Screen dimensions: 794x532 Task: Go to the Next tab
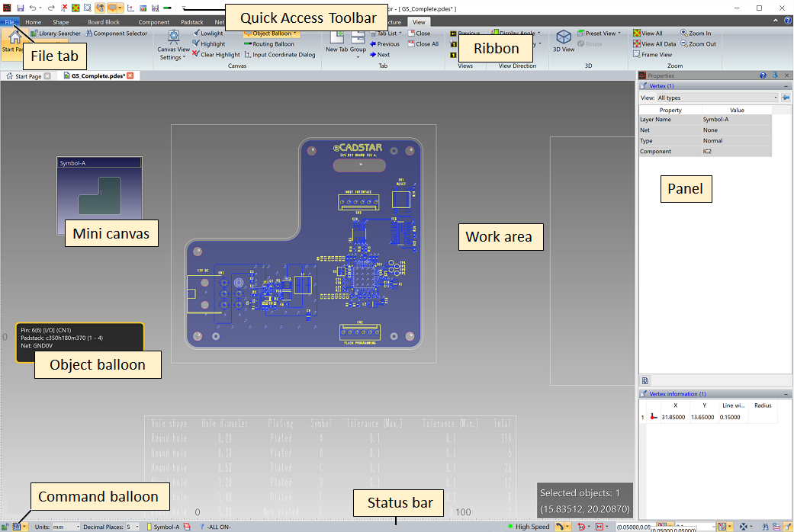click(380, 55)
